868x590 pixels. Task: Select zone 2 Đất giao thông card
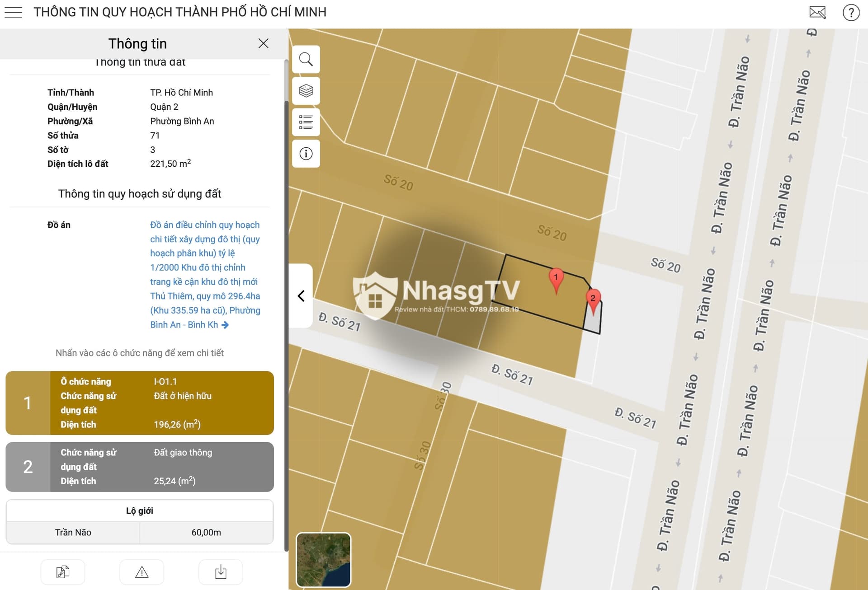(x=140, y=467)
